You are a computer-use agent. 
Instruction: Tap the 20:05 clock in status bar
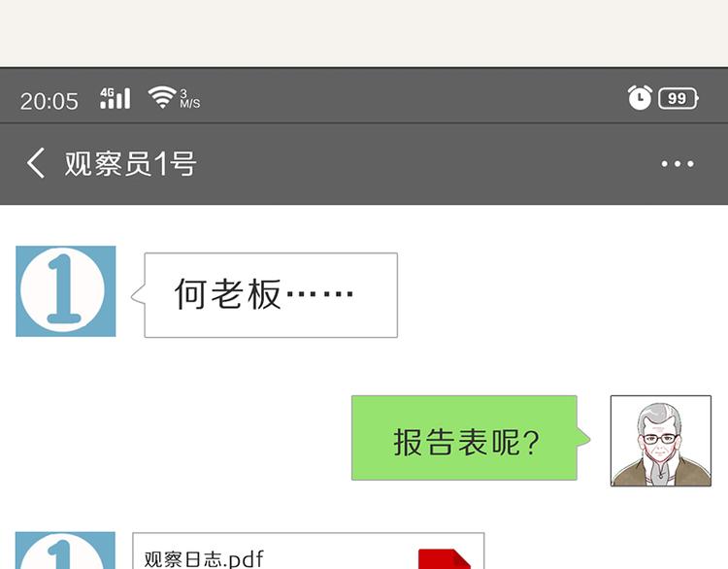click(50, 101)
